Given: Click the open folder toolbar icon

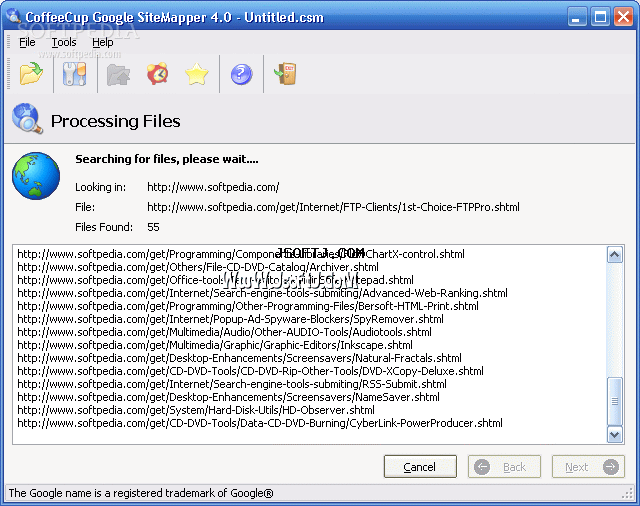Looking at the screenshot, I should coord(31,74).
